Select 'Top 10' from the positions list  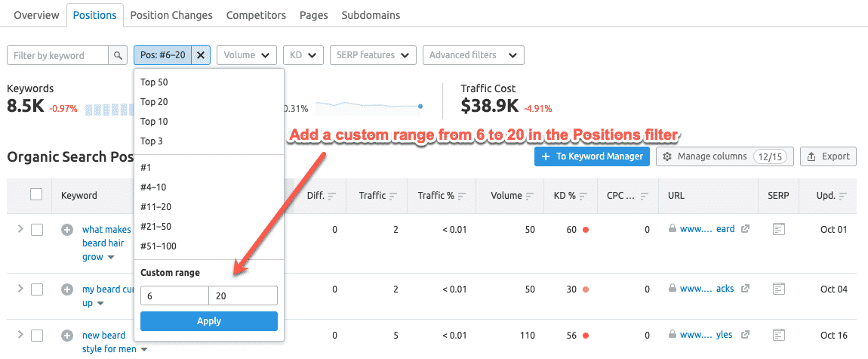tap(154, 122)
